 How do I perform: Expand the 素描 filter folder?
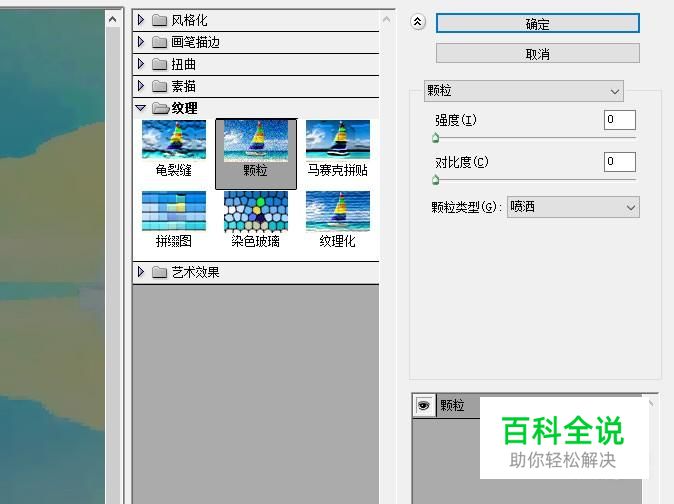tap(141, 86)
